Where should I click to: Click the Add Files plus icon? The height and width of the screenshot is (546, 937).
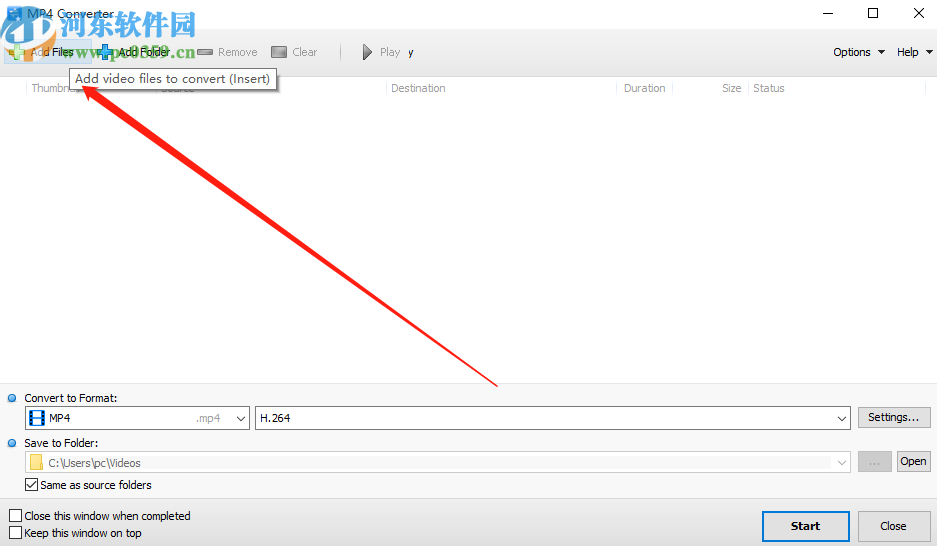(x=17, y=53)
